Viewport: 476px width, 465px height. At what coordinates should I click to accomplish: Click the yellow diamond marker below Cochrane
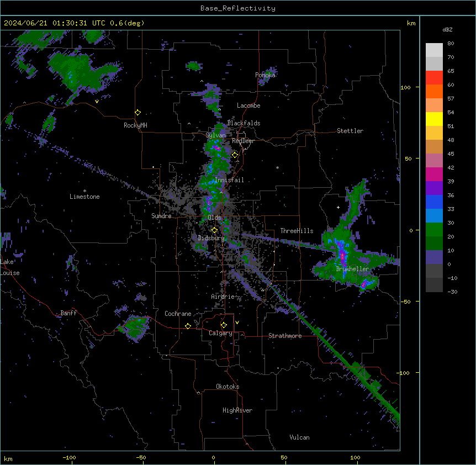(188, 326)
